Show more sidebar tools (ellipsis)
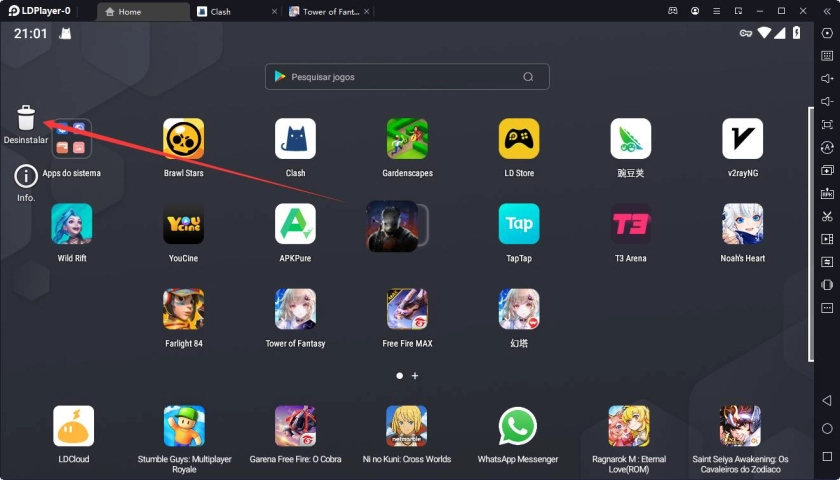This screenshot has height=480, width=840. [x=827, y=308]
